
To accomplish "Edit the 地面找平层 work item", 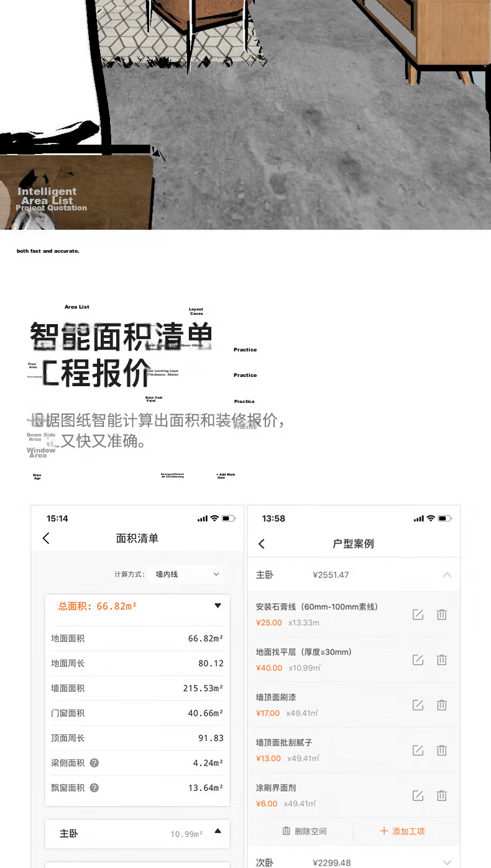I will pyautogui.click(x=418, y=660).
